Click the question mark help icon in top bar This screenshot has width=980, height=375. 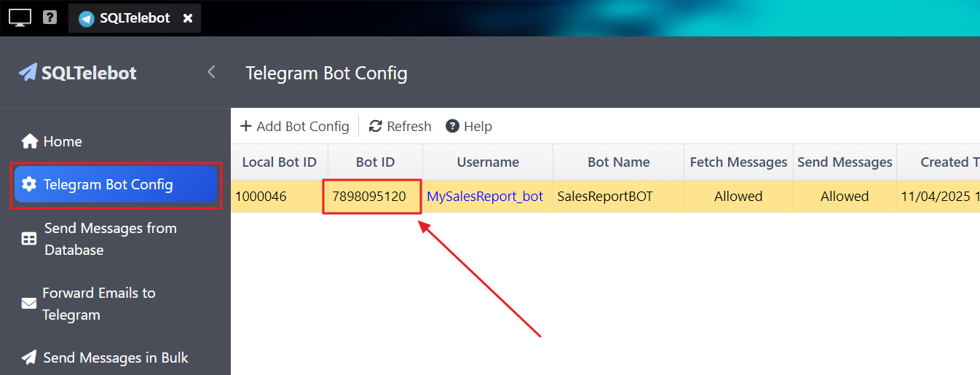tap(50, 17)
